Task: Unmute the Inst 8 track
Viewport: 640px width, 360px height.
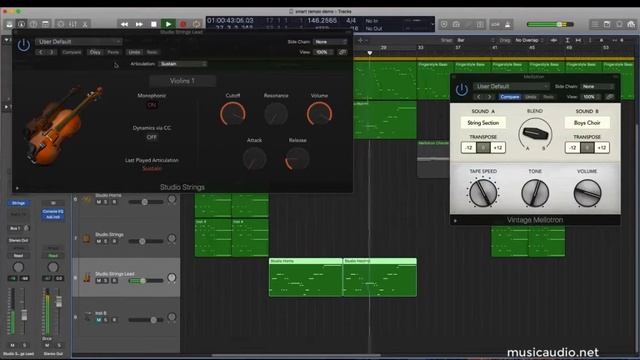Action: point(98,320)
